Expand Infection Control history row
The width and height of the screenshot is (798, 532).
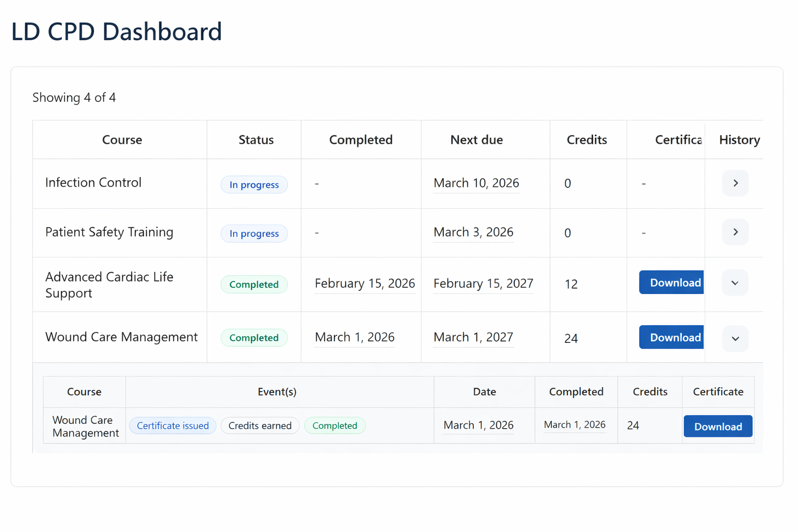[735, 183]
